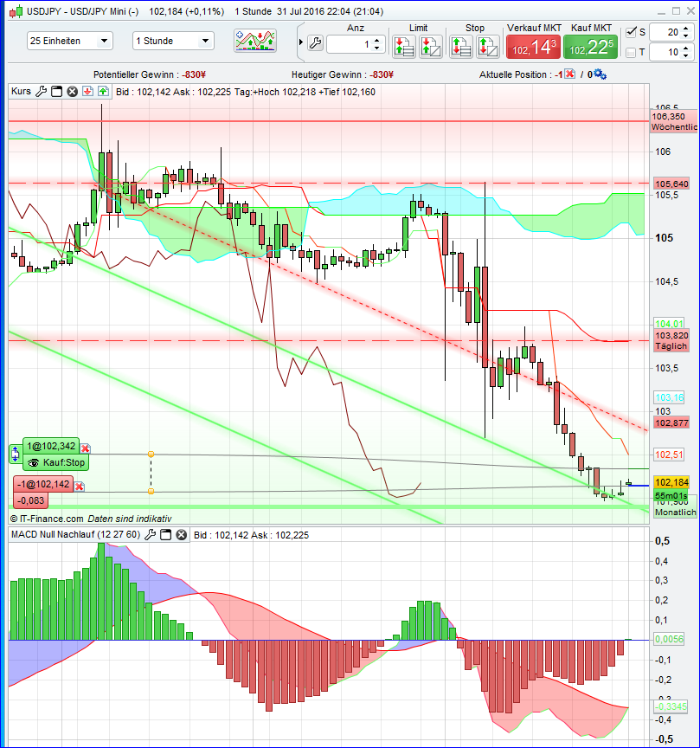Remove MACD panel with X circle

click(x=181, y=535)
